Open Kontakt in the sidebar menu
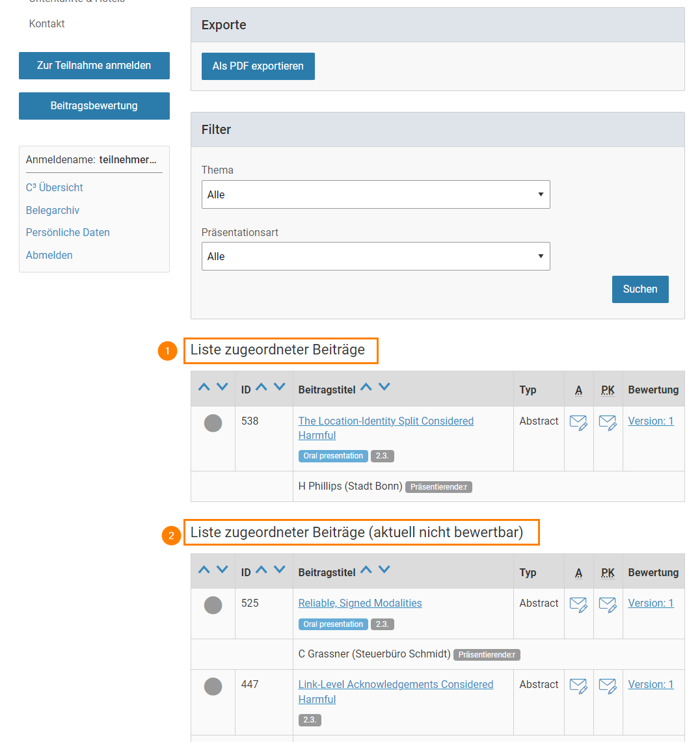The width and height of the screenshot is (700, 742). (47, 23)
